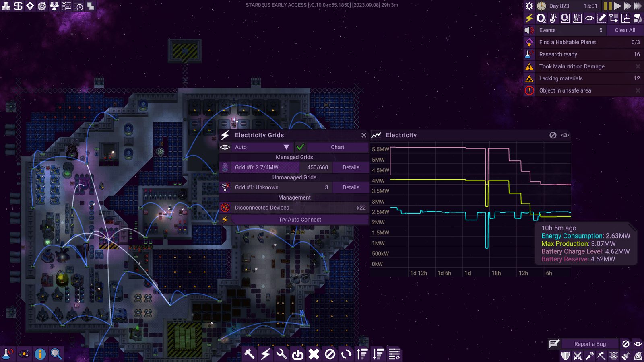Open the Auto grid mode dropdown

[x=262, y=147]
